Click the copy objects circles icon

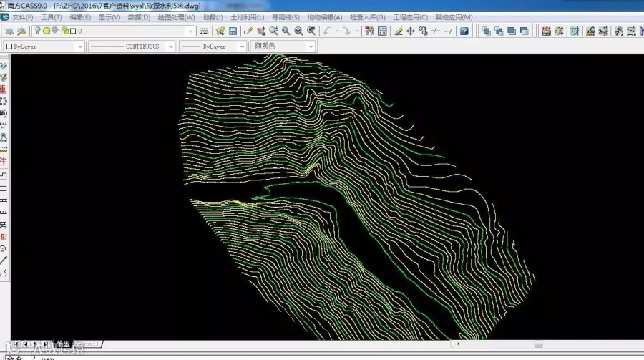[x=423, y=31]
